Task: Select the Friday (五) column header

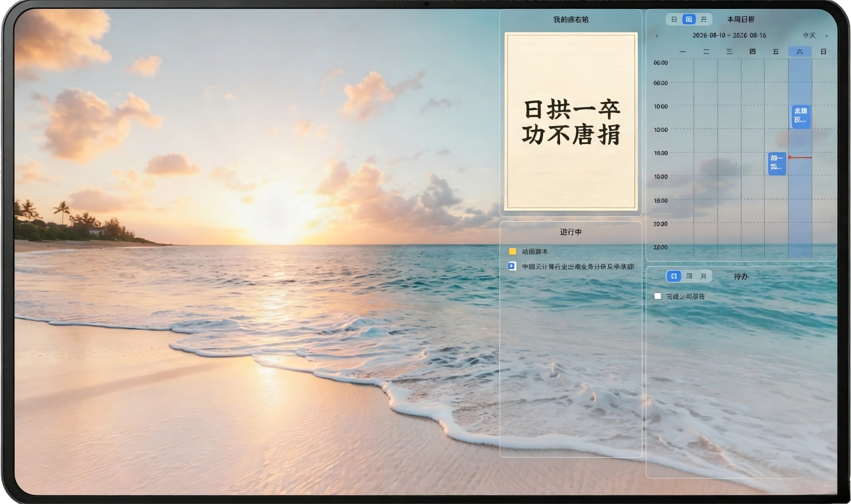Action: 775,52
